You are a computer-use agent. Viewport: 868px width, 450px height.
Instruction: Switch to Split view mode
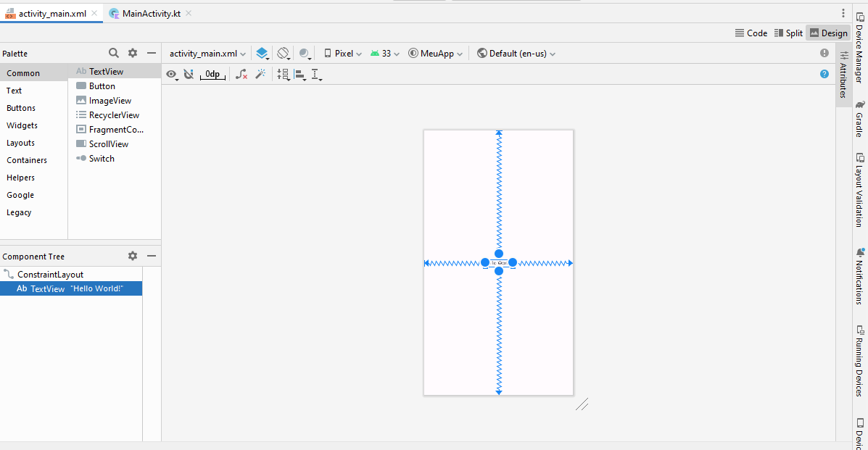(x=788, y=33)
